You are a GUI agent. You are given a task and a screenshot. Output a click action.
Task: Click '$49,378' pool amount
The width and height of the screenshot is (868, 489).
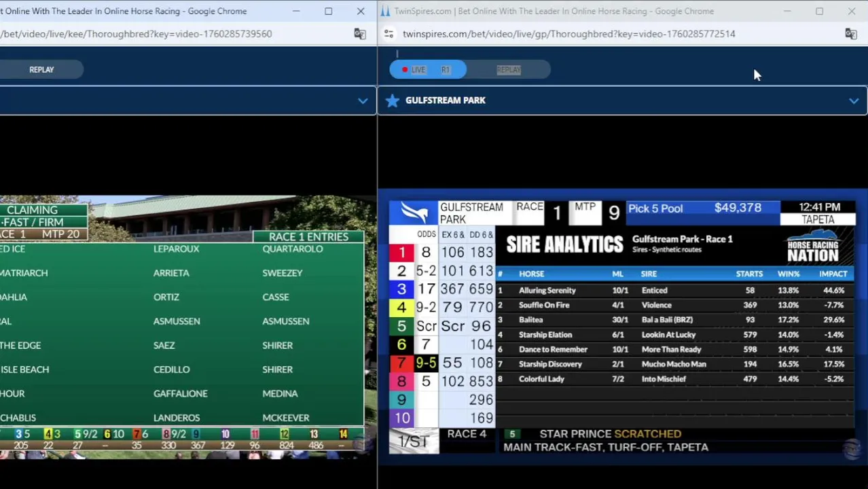pyautogui.click(x=738, y=208)
